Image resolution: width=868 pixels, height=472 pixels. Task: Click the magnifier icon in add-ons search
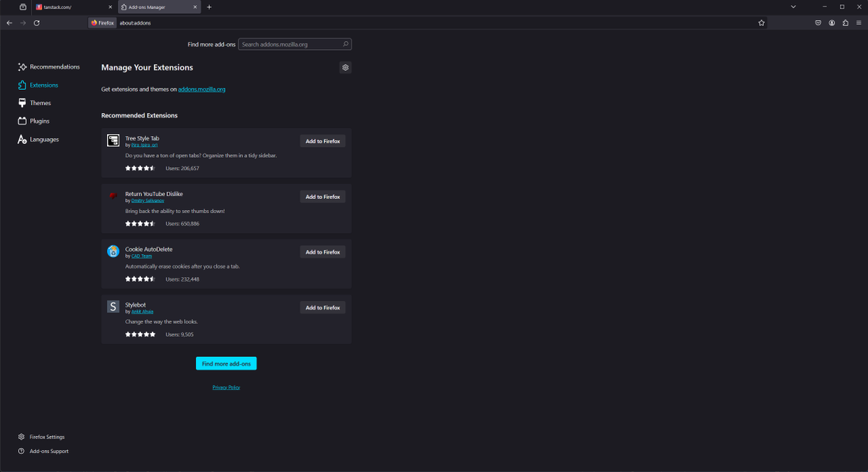point(346,44)
